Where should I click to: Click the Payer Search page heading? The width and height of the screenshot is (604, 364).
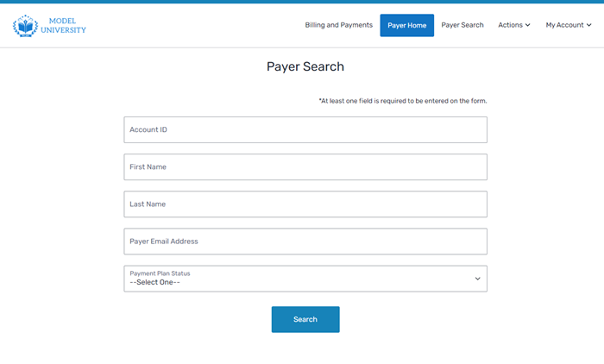(305, 66)
